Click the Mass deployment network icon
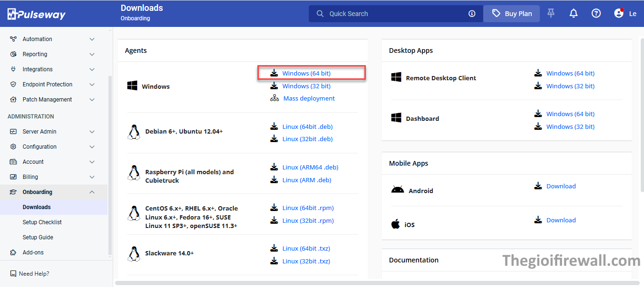 (x=274, y=99)
